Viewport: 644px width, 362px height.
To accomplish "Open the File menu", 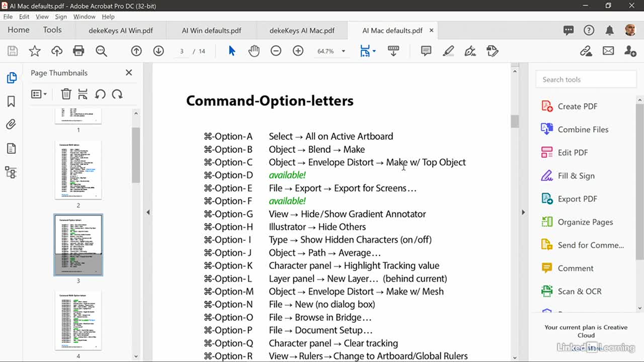I will pos(8,17).
